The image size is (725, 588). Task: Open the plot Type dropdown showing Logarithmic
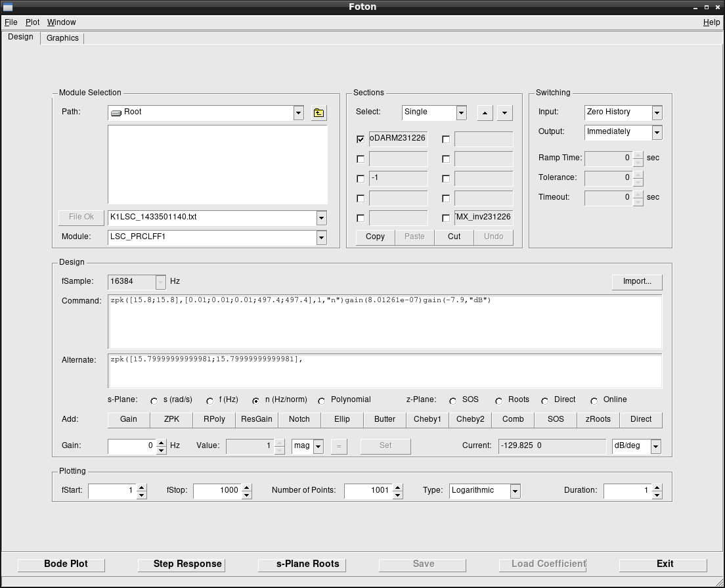coord(515,491)
